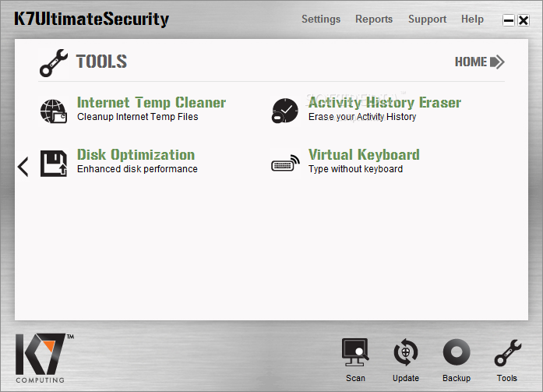Click the Tools label at bottom right
This screenshot has height=392, width=543.
507,378
